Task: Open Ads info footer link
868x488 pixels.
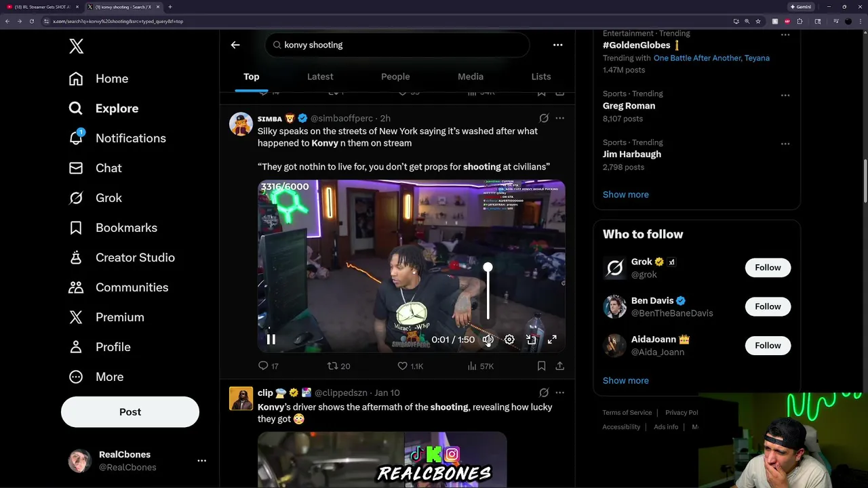Action: tap(666, 427)
